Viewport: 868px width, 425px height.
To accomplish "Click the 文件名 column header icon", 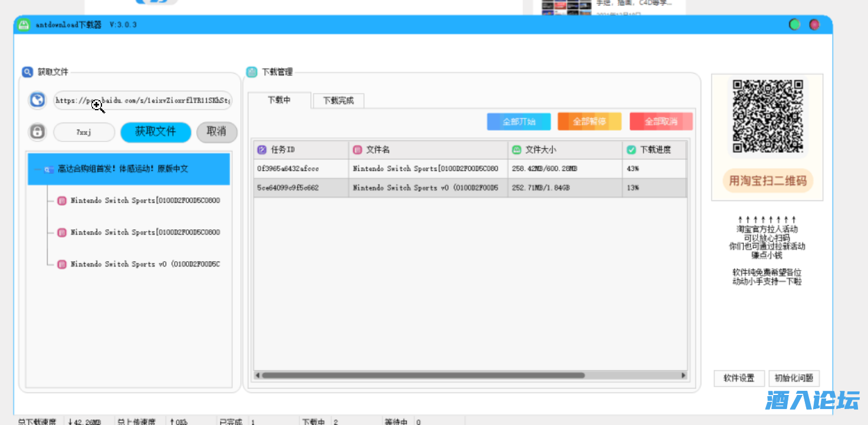I will [x=357, y=150].
